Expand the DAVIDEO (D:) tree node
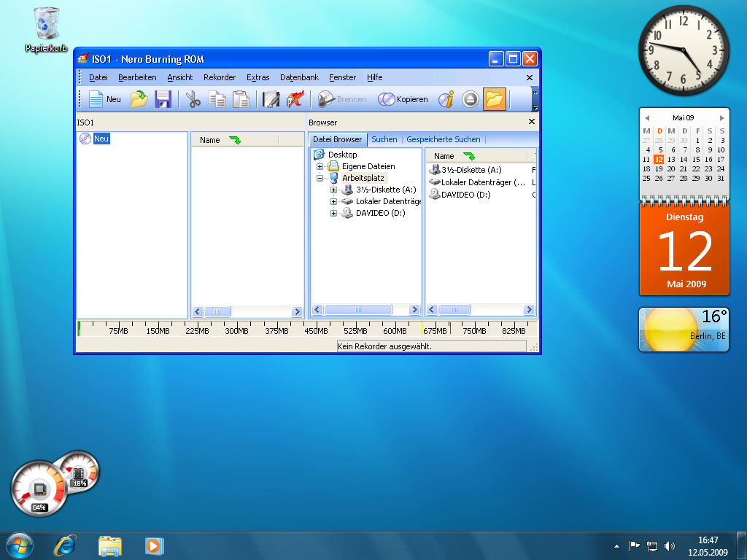Viewport: 747px width, 560px height. tap(334, 213)
